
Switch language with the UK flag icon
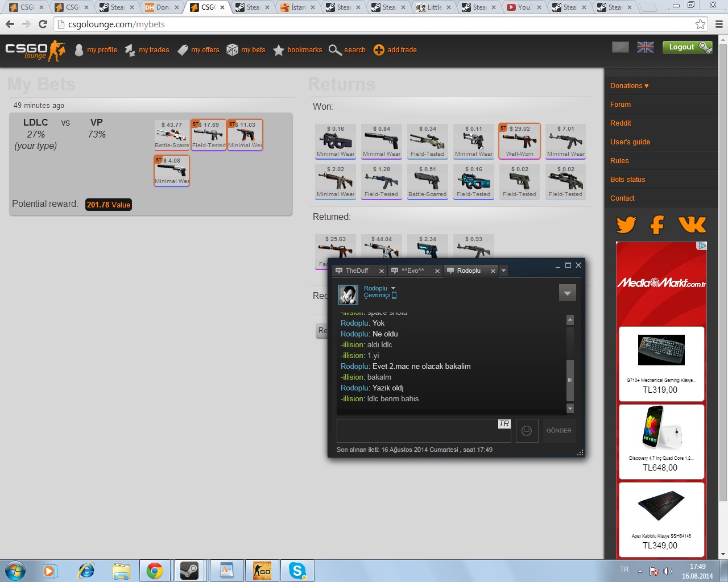point(645,47)
